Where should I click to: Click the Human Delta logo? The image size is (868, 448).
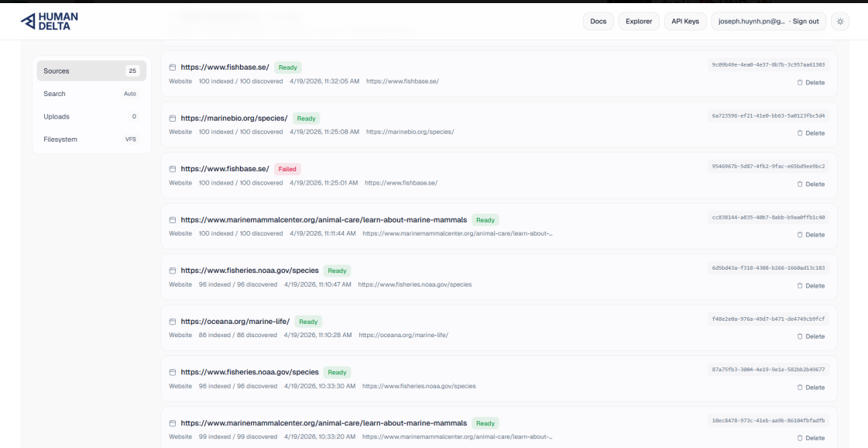click(50, 21)
